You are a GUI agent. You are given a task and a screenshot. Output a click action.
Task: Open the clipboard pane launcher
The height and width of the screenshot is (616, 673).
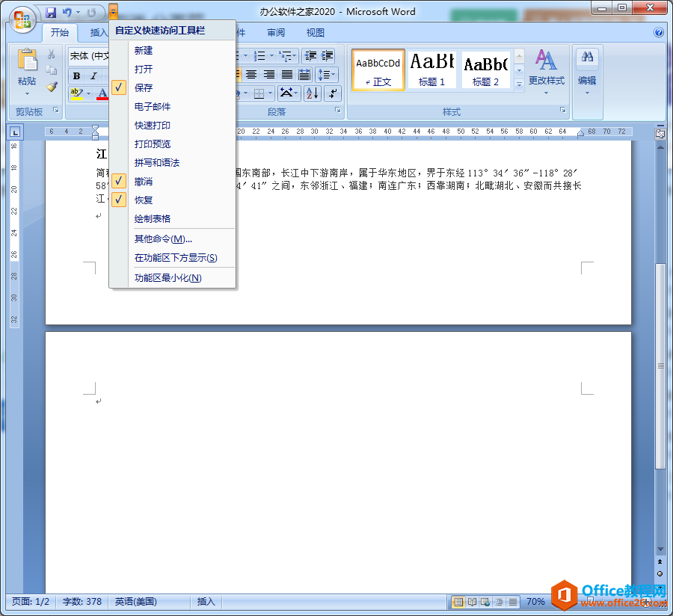tap(56, 110)
